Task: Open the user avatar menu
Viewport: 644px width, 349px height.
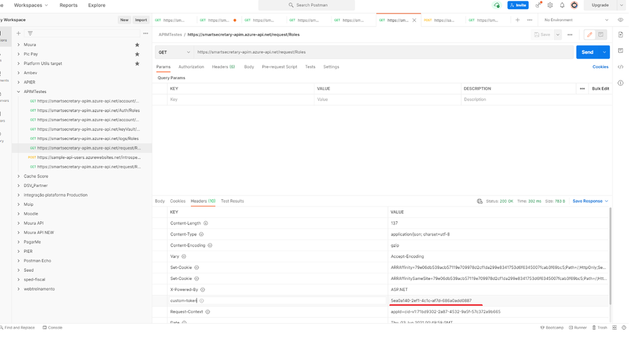Action: click(574, 5)
